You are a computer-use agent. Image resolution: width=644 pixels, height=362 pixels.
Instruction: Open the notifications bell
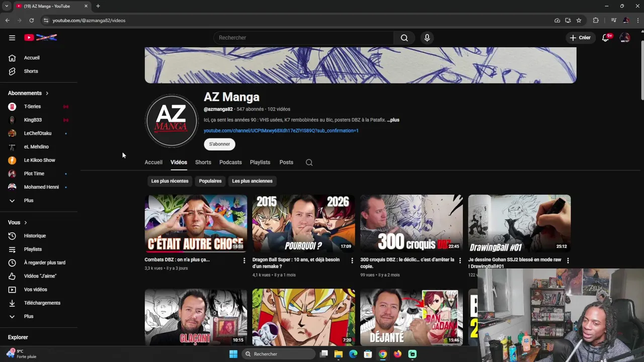coord(606,38)
